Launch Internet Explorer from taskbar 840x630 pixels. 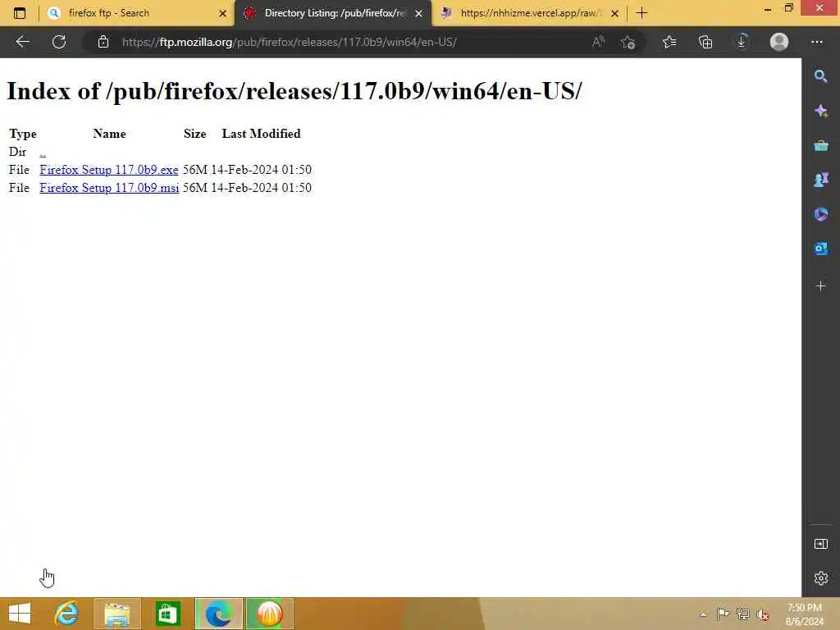[67, 614]
